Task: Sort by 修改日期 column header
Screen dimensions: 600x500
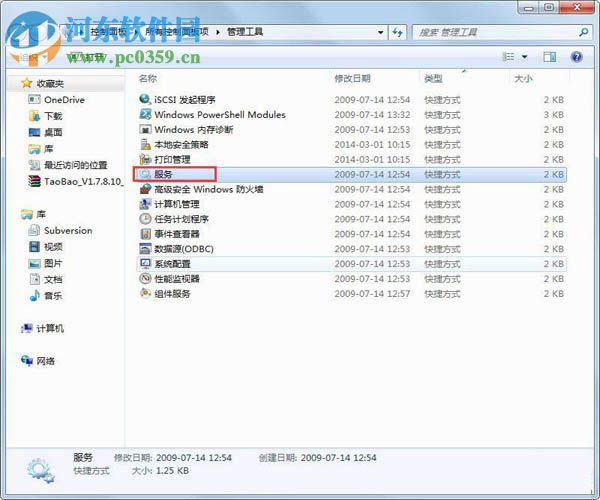Action: 352,78
